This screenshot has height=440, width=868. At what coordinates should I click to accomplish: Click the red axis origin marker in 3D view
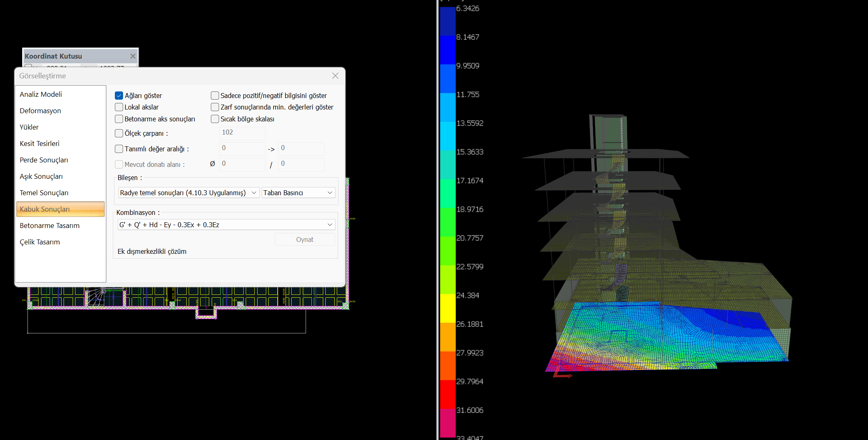coord(561,374)
